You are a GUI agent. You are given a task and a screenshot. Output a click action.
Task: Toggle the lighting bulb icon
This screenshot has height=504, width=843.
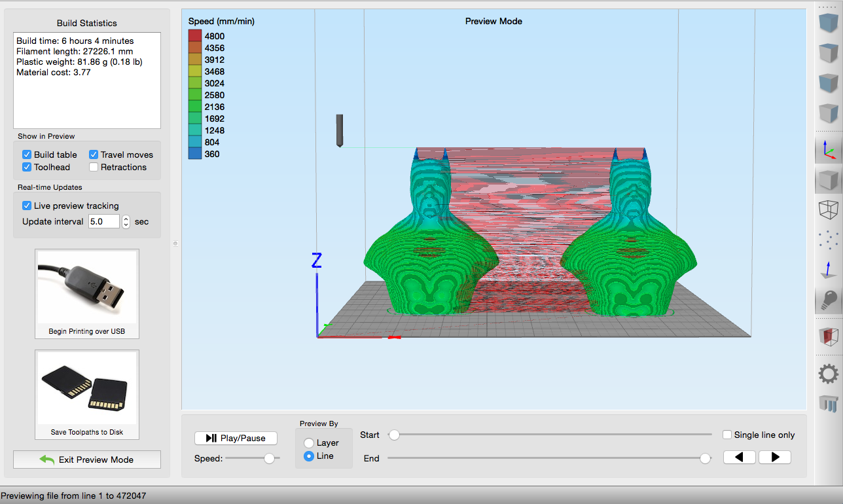coord(829,300)
